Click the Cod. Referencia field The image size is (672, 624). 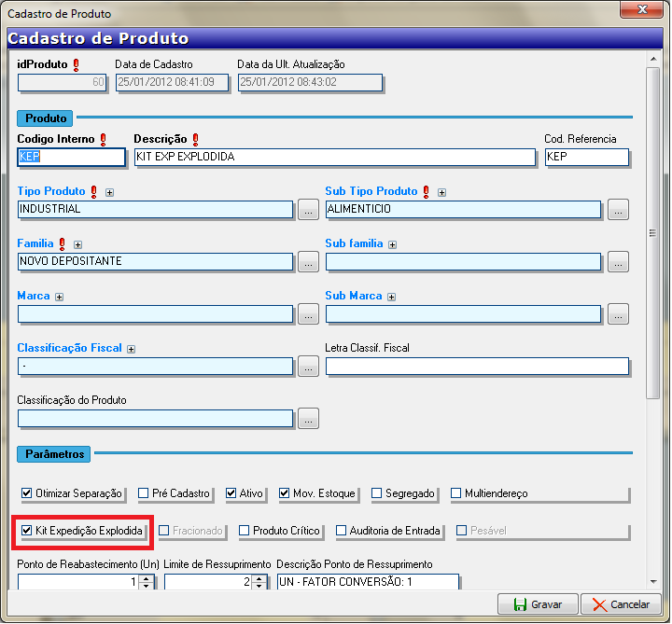[587, 158]
